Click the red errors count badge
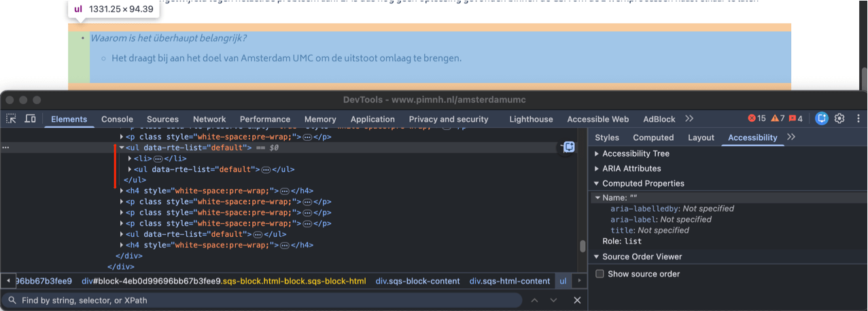Viewport: 868px width, 311px height. tap(757, 118)
